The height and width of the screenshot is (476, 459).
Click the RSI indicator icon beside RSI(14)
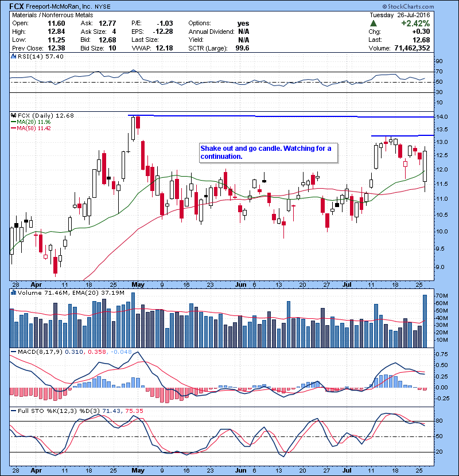pos(13,56)
